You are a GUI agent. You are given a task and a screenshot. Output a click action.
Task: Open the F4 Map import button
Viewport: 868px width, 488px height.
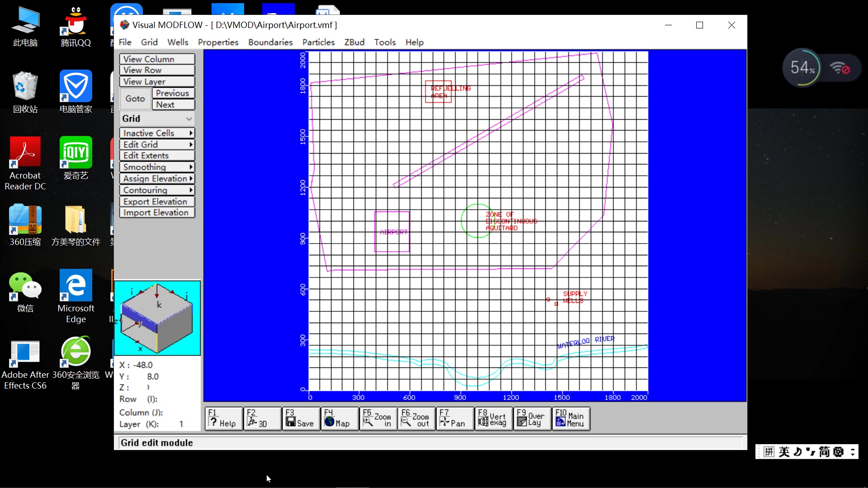click(x=340, y=418)
